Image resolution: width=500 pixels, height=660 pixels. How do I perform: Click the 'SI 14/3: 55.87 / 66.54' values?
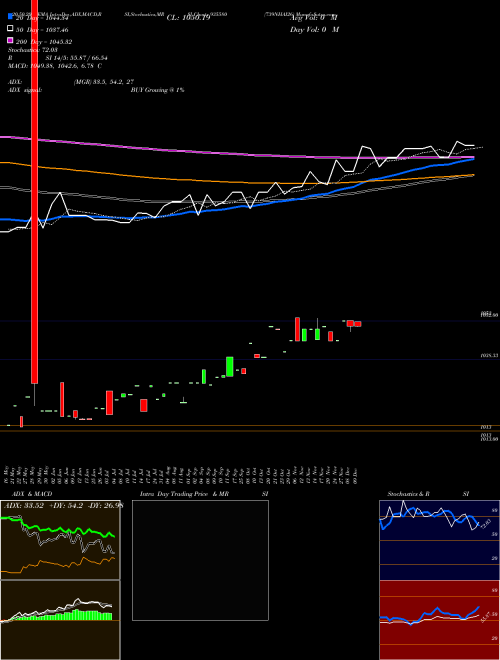point(76,58)
